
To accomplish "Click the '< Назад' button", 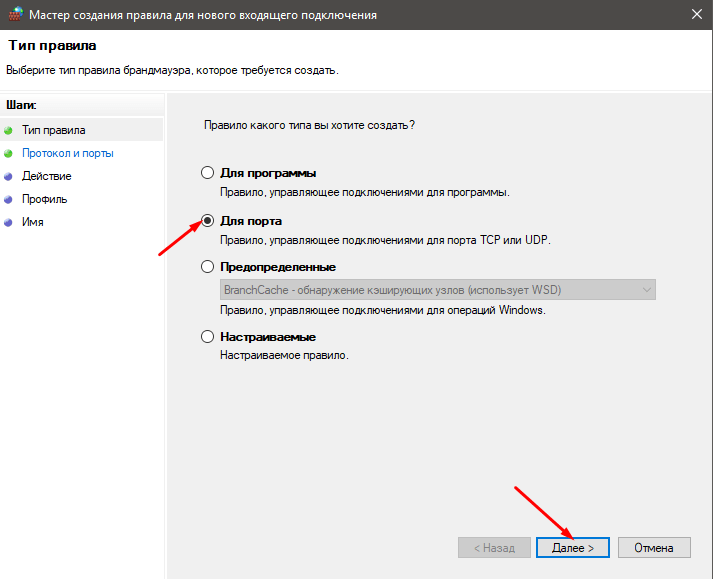I will pyautogui.click(x=494, y=548).
